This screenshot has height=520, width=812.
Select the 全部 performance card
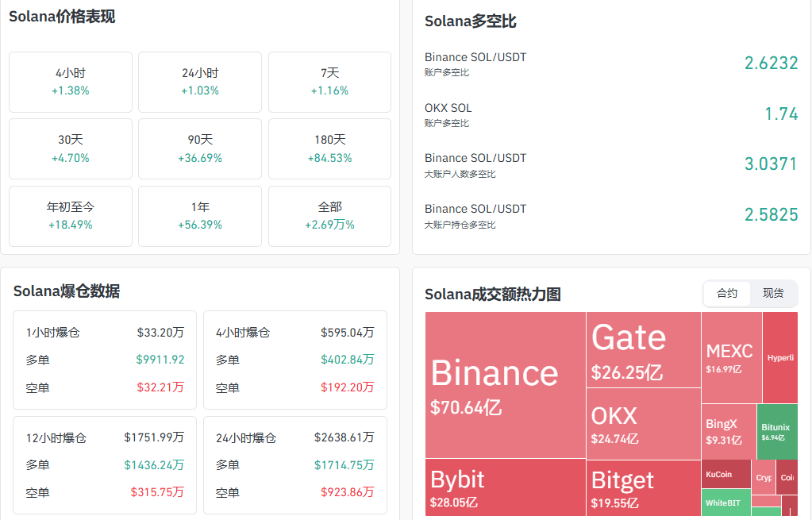[x=330, y=216]
